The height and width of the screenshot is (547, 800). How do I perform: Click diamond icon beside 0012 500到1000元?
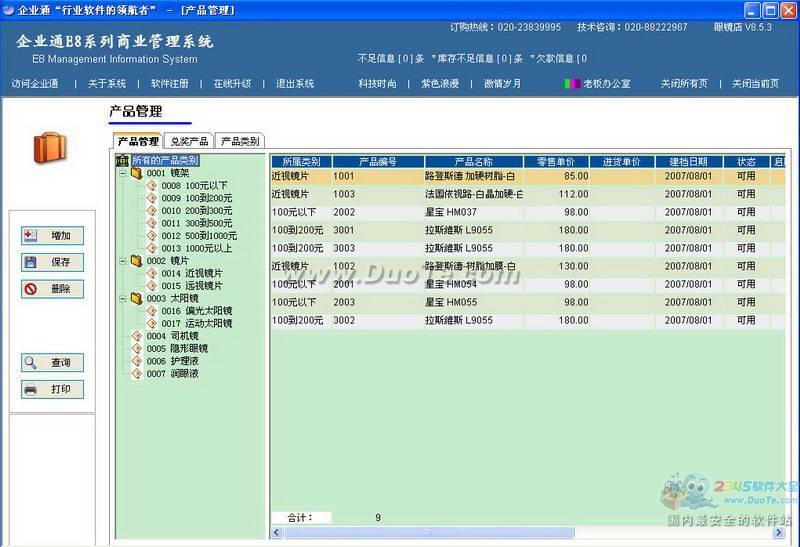point(152,235)
